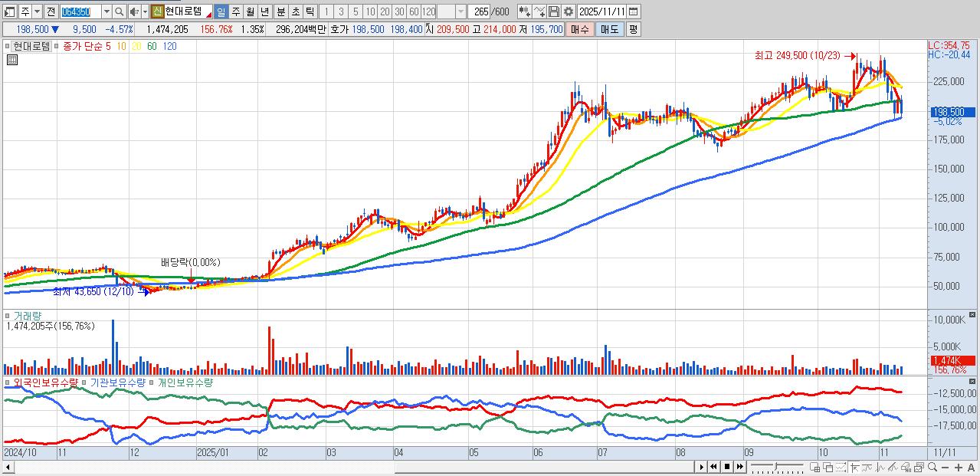Click the rewind button in bottom bar
980x476 pixels.
pos(713,467)
